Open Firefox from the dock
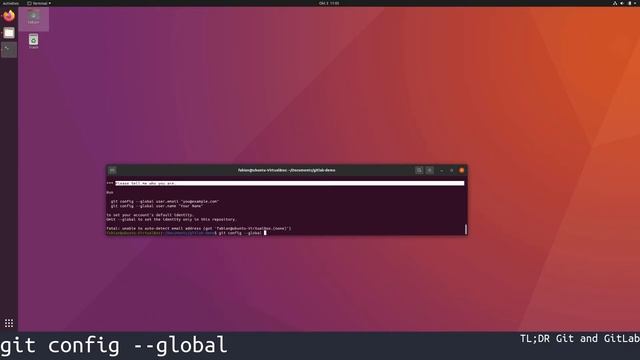640x360 pixels. [x=9, y=16]
